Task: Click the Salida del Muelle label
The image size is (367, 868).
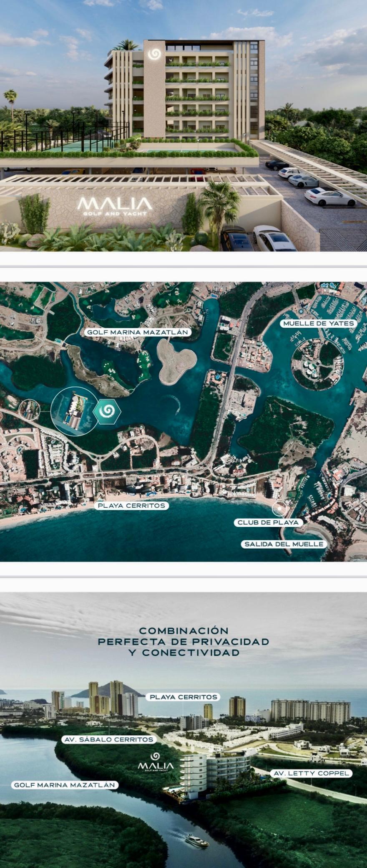Action: click(x=284, y=544)
